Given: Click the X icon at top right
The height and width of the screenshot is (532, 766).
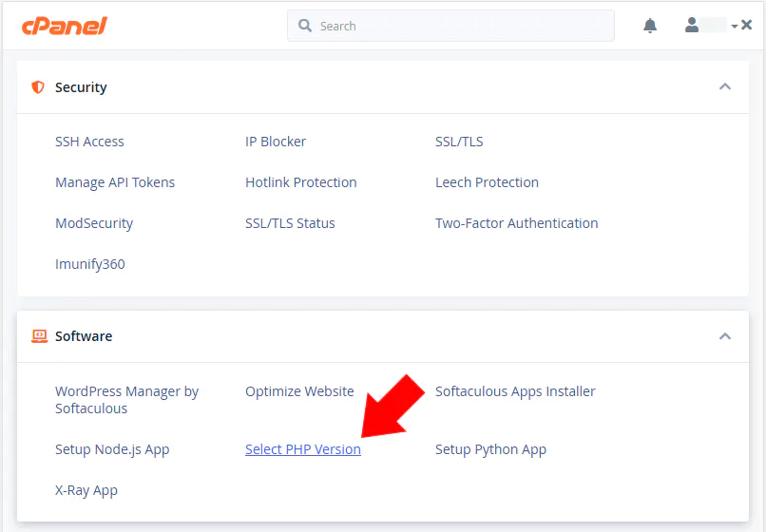Looking at the screenshot, I should coord(746,25).
